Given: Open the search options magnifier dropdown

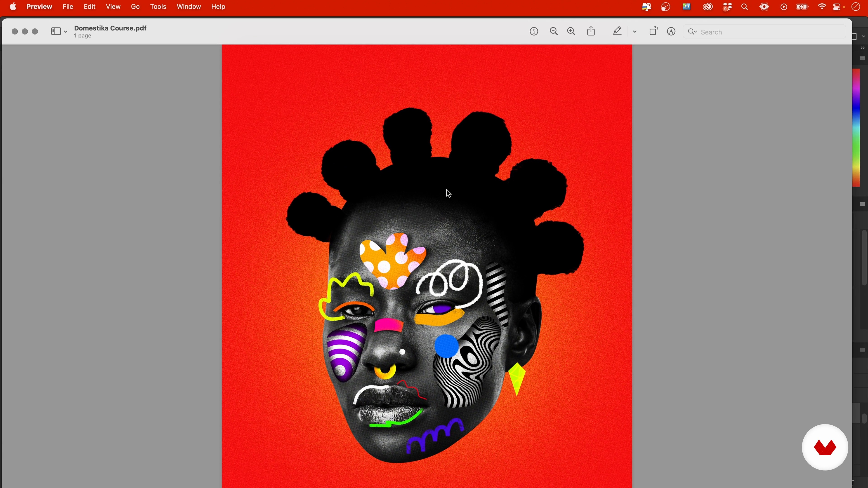Looking at the screenshot, I should click(692, 32).
